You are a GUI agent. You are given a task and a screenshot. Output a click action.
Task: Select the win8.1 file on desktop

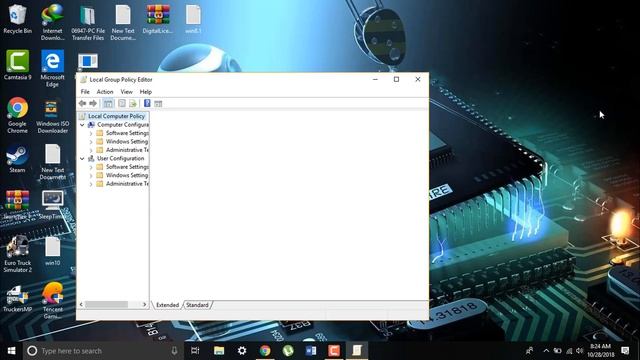[193, 19]
